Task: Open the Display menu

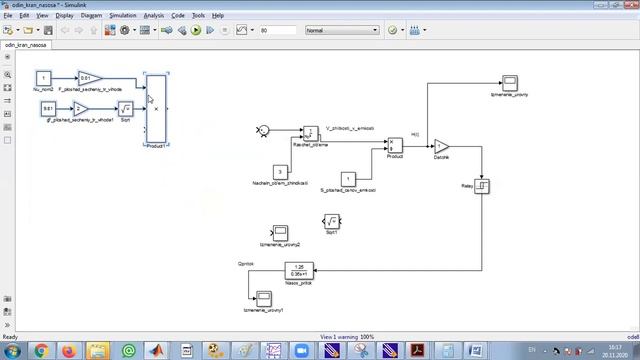Action: point(64,16)
